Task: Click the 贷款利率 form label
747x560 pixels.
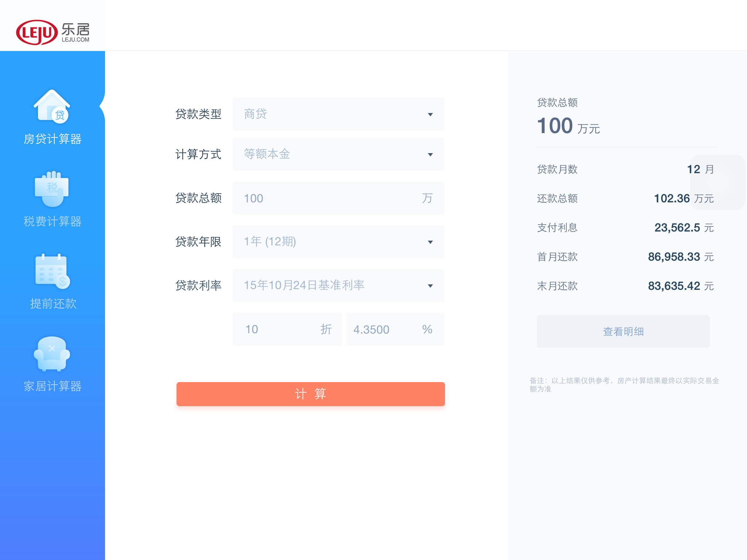Action: [198, 285]
